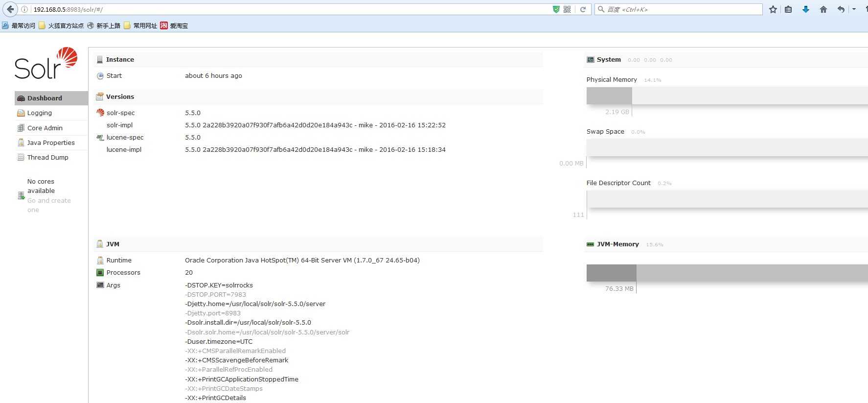Click the Args terminal icon
This screenshot has width=868, height=403.
(100, 285)
